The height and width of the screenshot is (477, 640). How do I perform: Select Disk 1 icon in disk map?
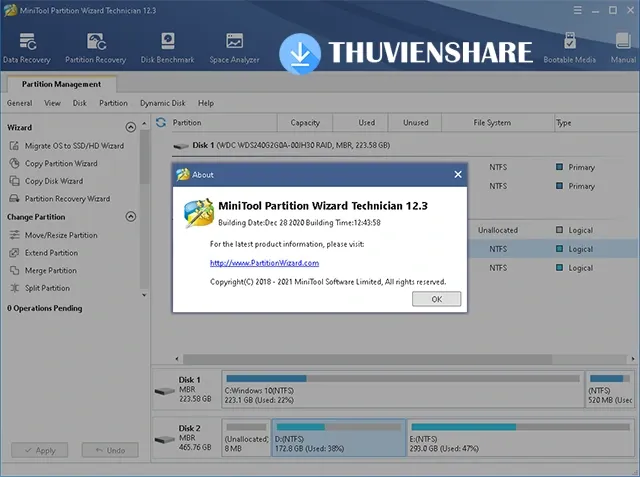coord(164,391)
